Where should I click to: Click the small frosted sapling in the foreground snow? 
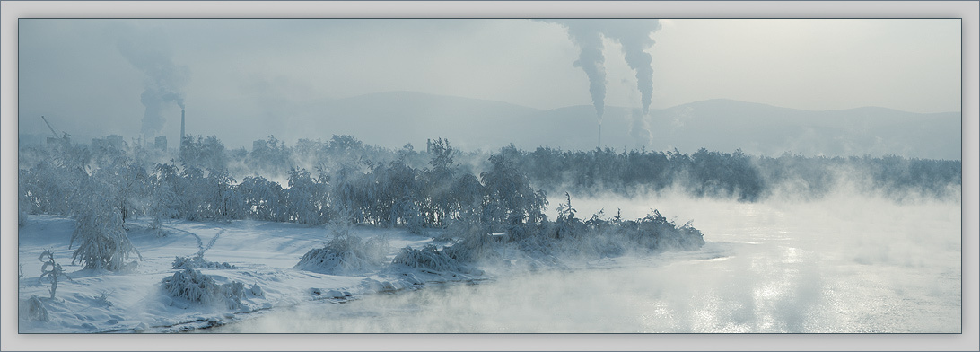point(51,273)
